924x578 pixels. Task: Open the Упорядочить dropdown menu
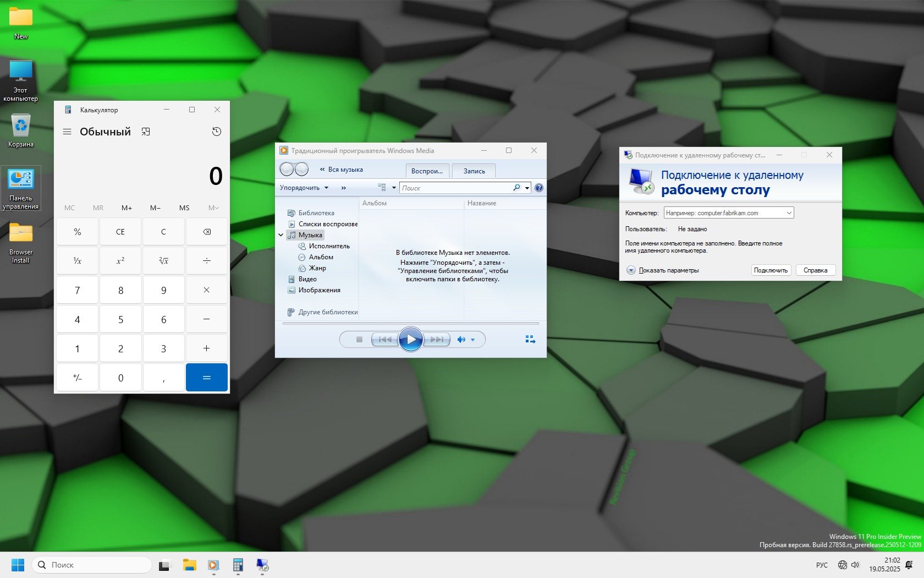coord(304,188)
